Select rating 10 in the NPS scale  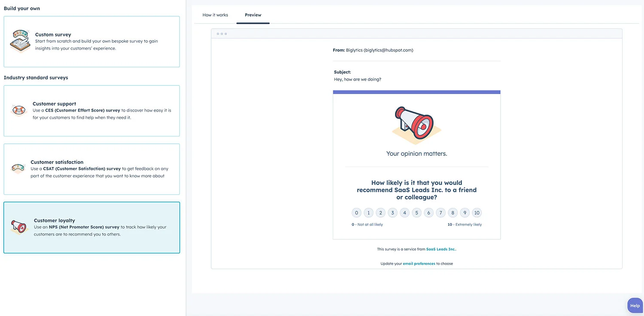coord(477,213)
